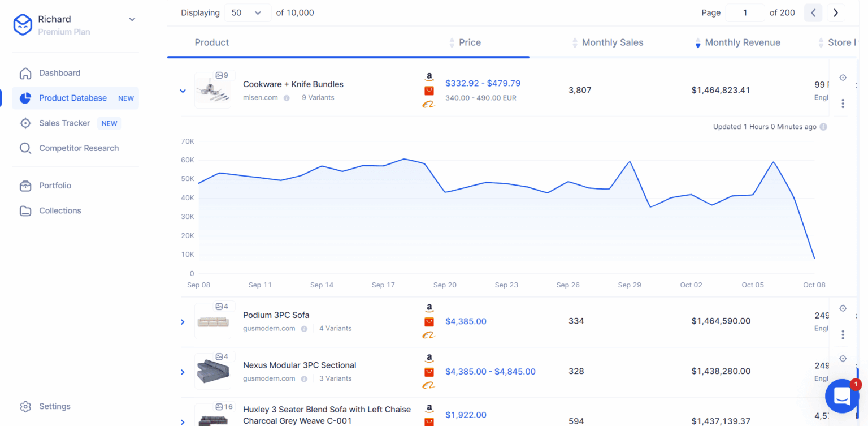868x426 pixels.
Task: Open the gusmodern.com store link
Action: point(268,328)
